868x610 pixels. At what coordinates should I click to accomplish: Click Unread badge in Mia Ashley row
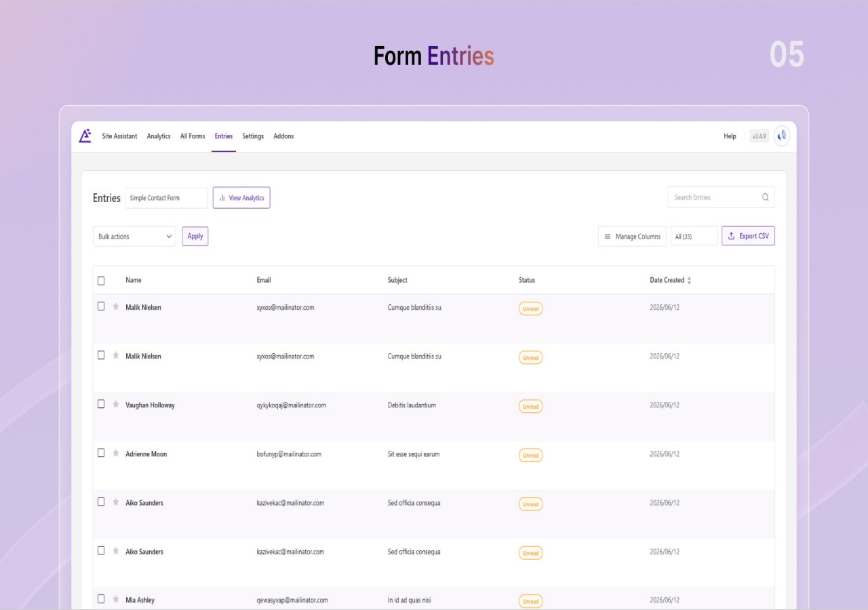click(x=530, y=601)
